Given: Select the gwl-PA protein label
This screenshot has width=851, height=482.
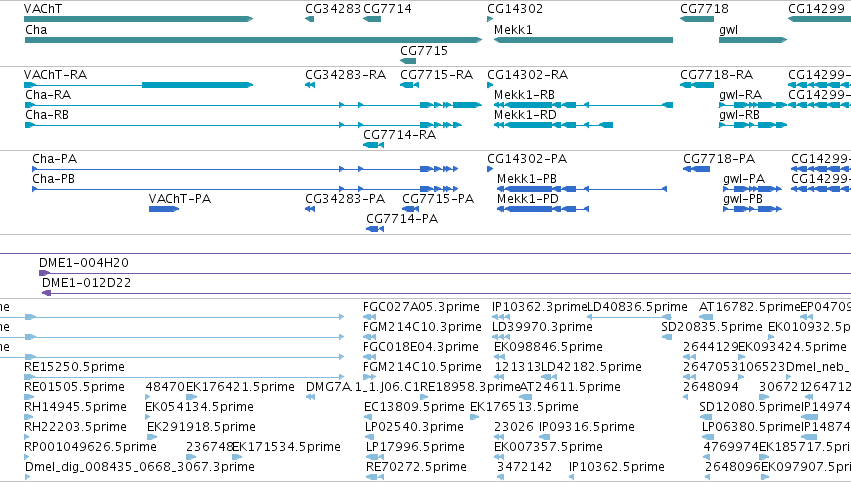Looking at the screenshot, I should pos(744,179).
